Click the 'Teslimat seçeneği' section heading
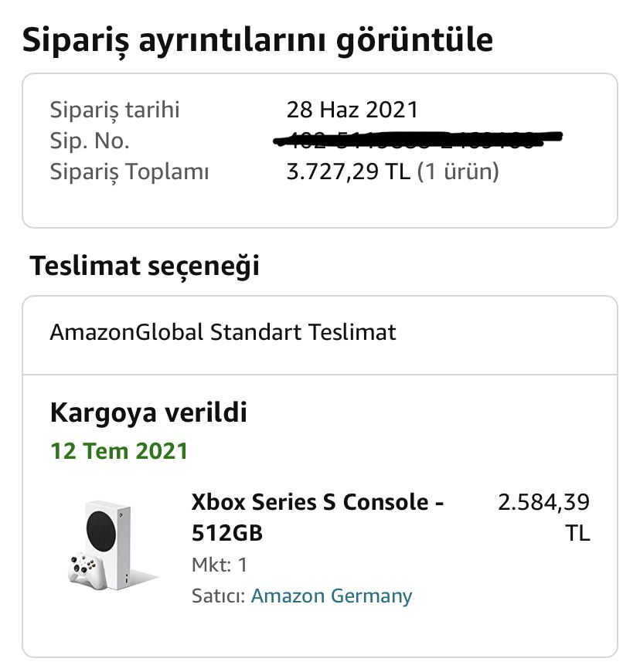This screenshot has width=640, height=672. click(x=145, y=266)
